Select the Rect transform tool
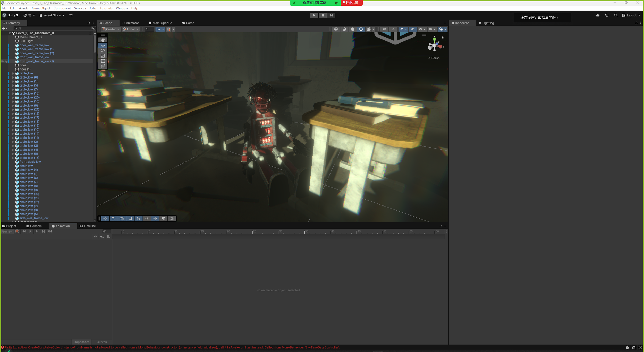Viewport: 644px width, 352px height. pyautogui.click(x=103, y=61)
